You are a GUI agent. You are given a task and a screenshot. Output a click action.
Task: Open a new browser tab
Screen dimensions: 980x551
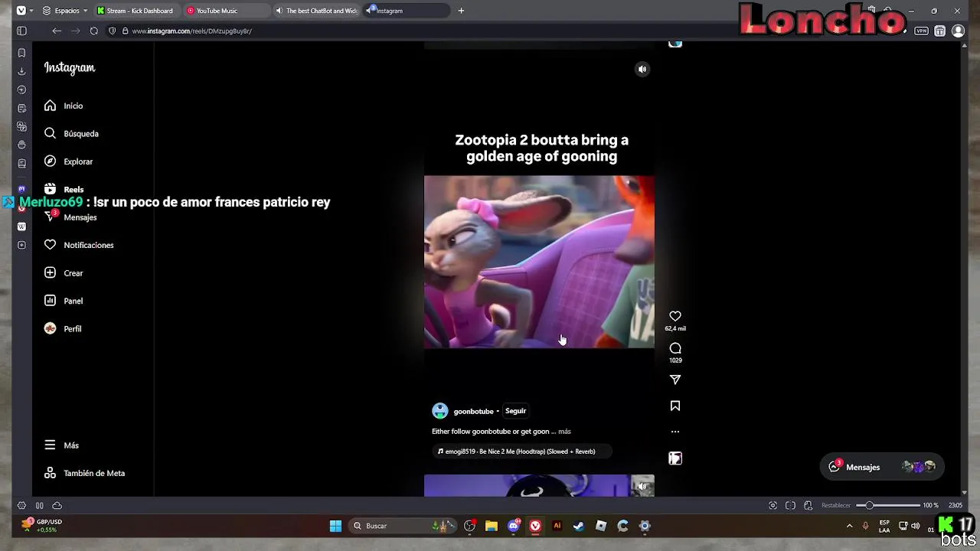(461, 11)
